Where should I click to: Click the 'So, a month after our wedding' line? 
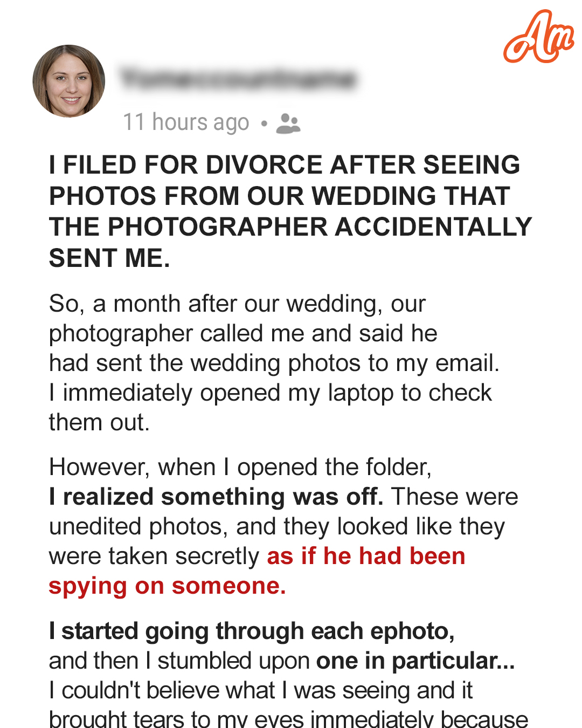238,304
